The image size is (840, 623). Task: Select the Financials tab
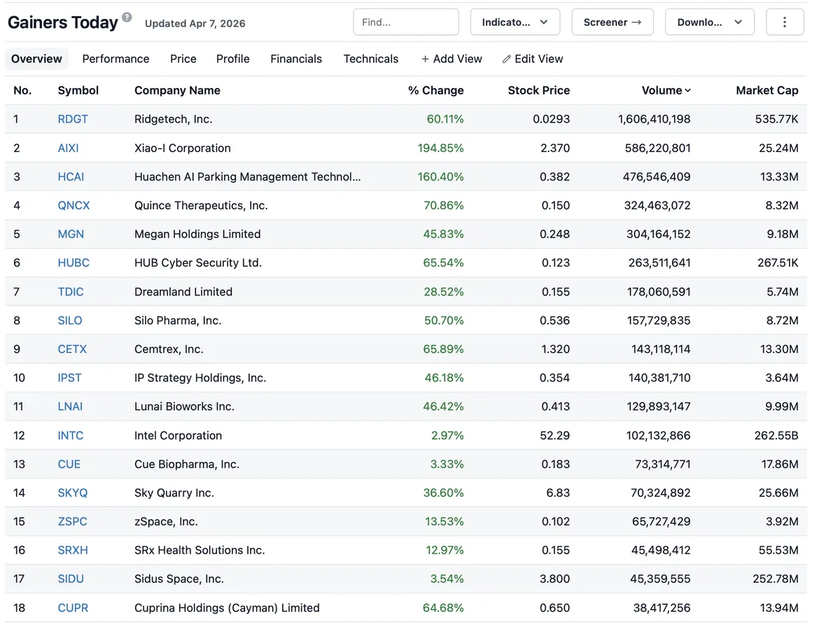[296, 59]
